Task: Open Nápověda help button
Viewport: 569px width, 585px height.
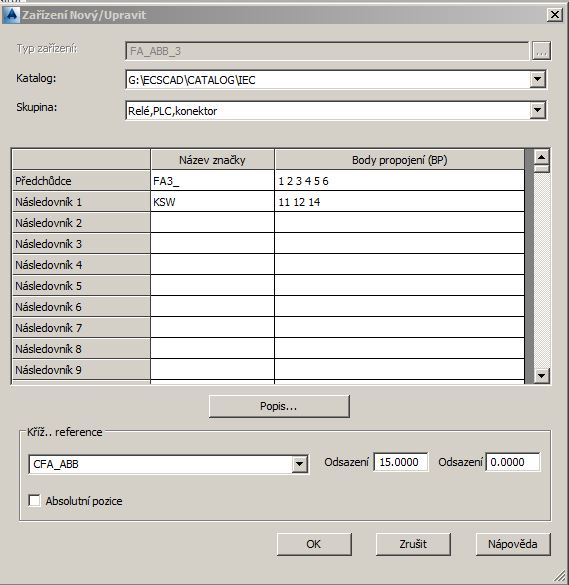Action: (513, 544)
